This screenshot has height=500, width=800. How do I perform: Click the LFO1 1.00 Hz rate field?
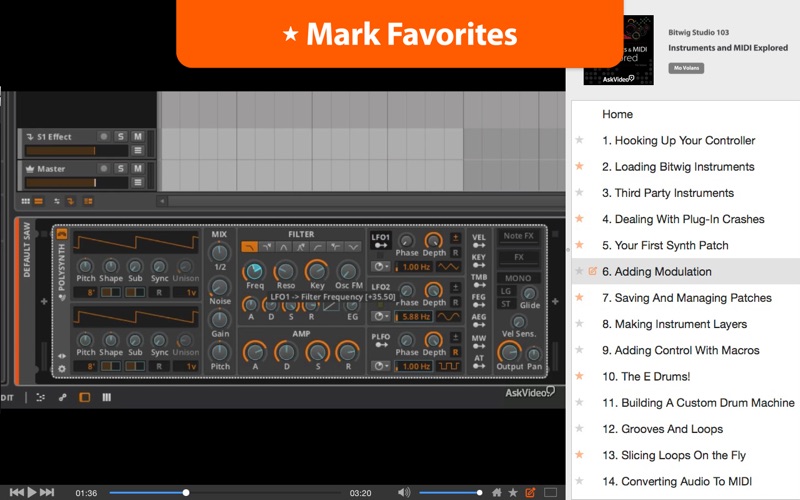coord(414,267)
